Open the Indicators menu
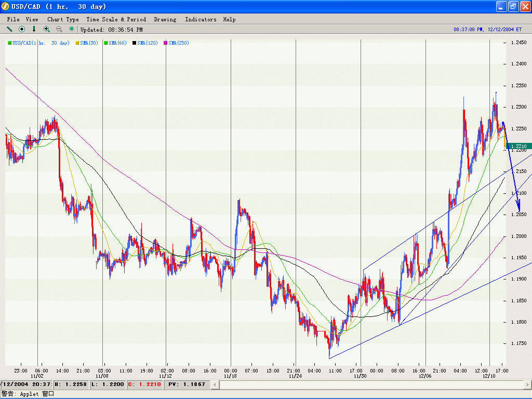 pos(201,19)
